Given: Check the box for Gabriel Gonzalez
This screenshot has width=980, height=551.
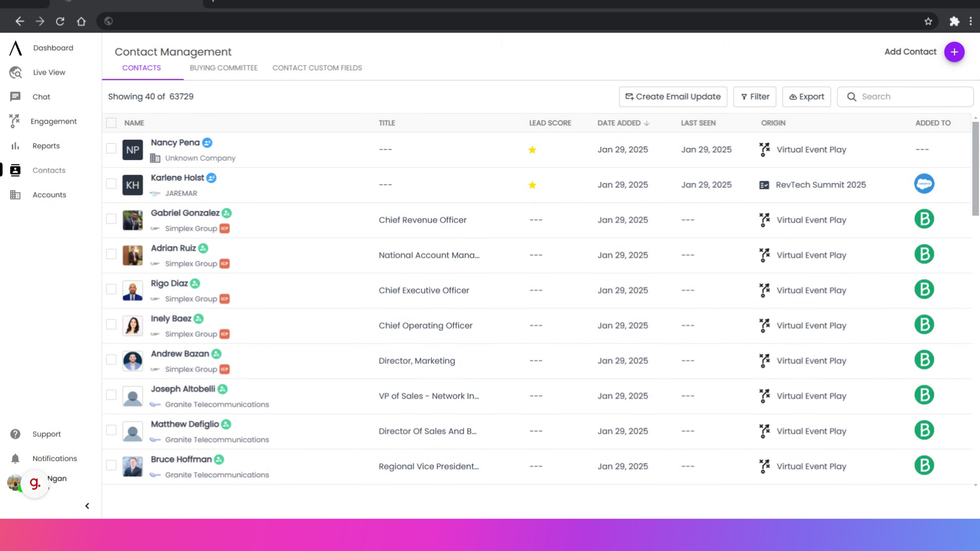Looking at the screenshot, I should 111,219.
